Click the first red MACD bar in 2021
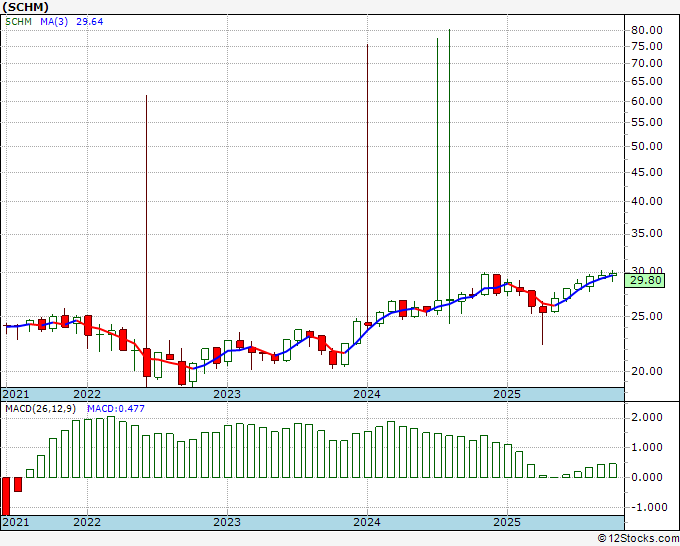The width and height of the screenshot is (680, 546). (6, 496)
